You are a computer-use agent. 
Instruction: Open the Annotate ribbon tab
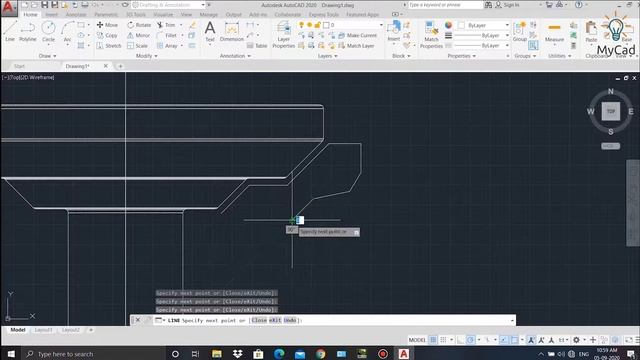[76, 14]
